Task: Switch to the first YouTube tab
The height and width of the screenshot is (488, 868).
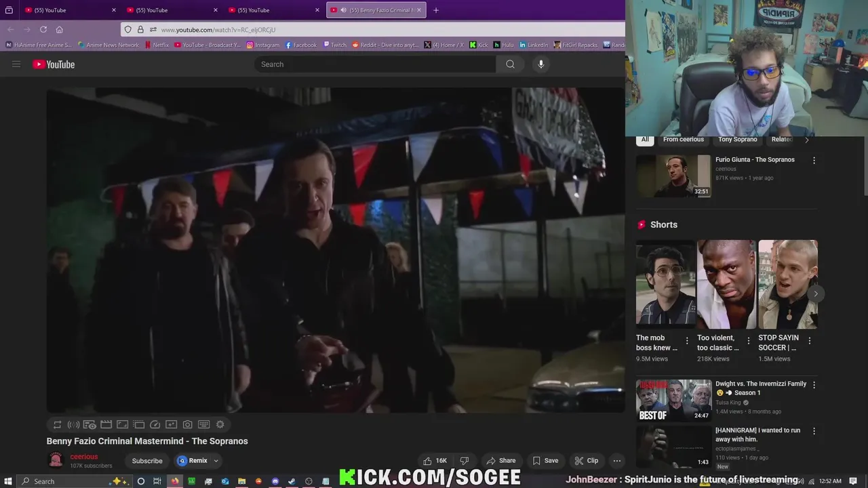Action: (x=70, y=10)
